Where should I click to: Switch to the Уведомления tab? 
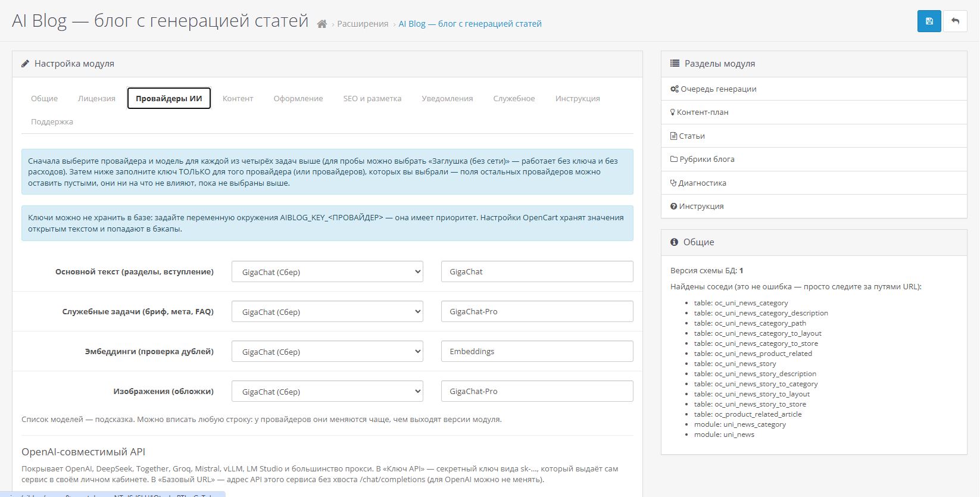447,98
